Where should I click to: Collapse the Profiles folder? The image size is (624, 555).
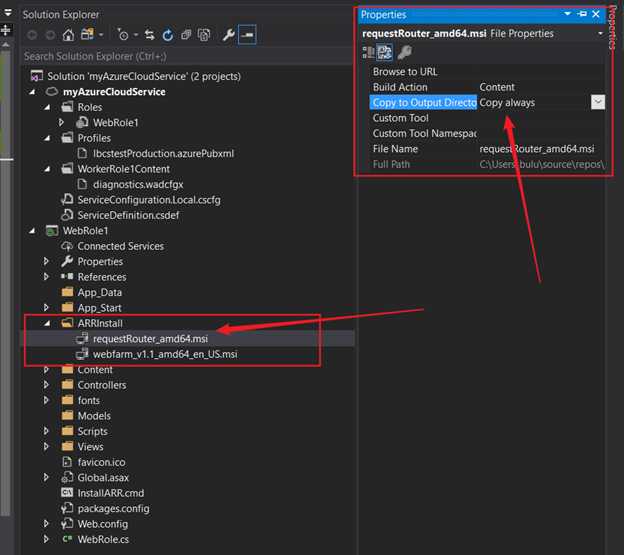pyautogui.click(x=47, y=138)
